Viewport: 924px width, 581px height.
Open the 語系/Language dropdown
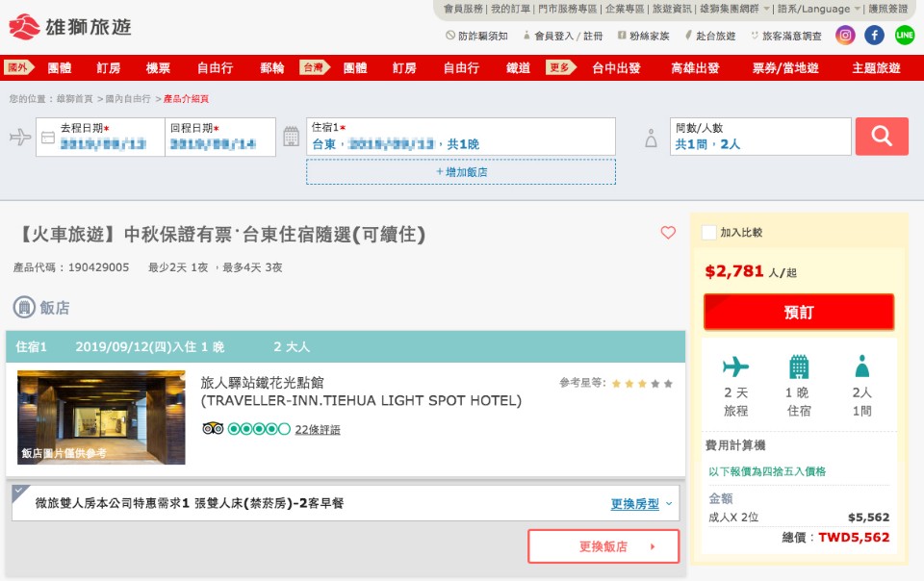tap(818, 9)
